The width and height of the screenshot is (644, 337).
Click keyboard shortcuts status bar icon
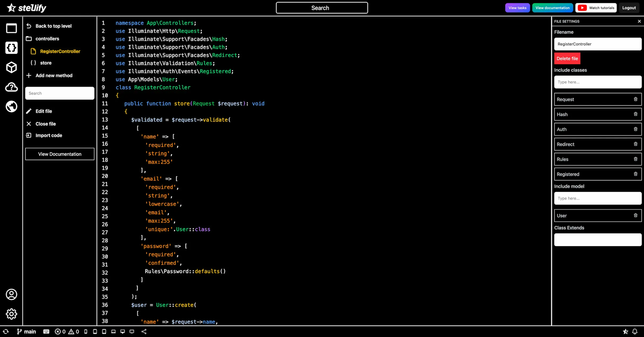pyautogui.click(x=46, y=331)
